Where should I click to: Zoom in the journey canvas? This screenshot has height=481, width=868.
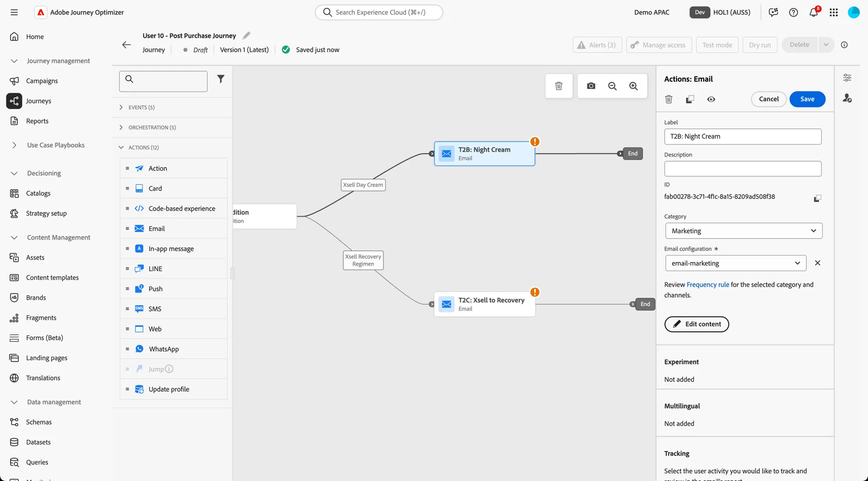[633, 86]
